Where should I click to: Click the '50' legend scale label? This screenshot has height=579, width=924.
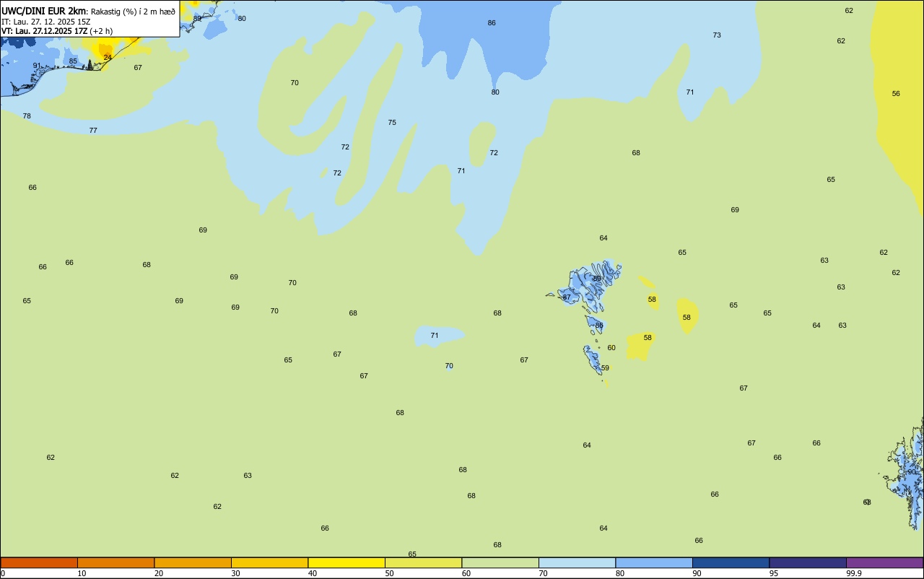pyautogui.click(x=389, y=573)
